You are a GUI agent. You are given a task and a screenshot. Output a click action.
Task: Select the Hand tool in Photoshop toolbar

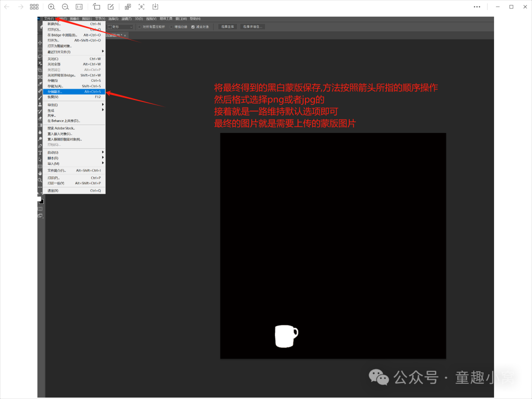(x=40, y=173)
